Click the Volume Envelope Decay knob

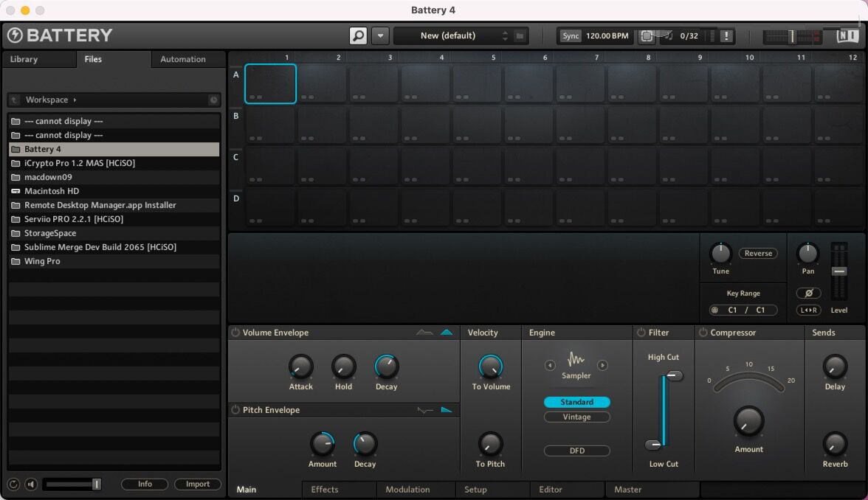point(387,367)
